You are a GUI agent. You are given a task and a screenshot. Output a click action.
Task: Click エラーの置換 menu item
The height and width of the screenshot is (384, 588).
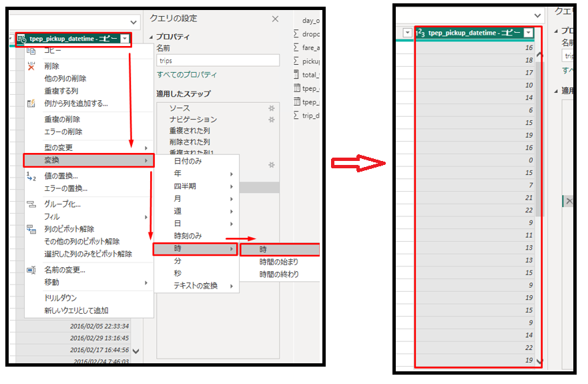coord(65,188)
